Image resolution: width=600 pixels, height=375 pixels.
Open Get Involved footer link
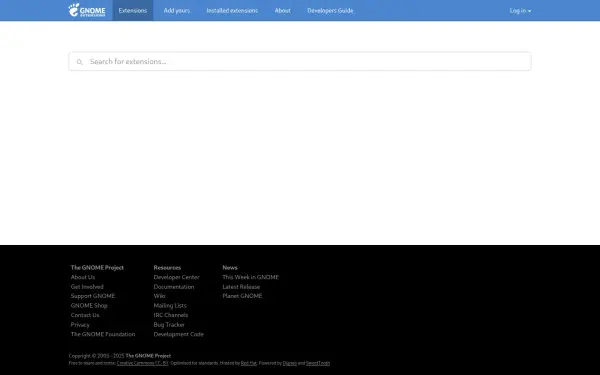[87, 287]
